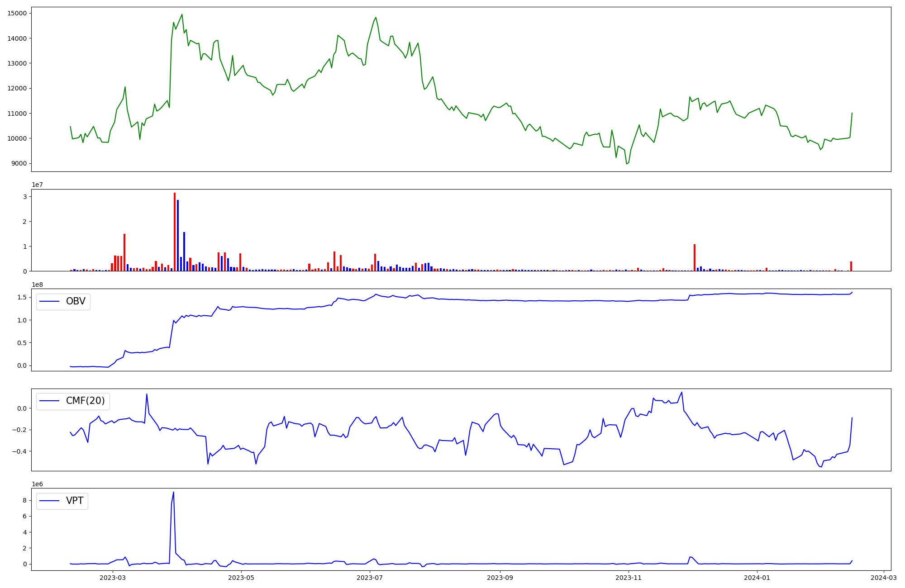905x588 pixels.
Task: Click the last red volume bar at right
Action: coord(851,266)
